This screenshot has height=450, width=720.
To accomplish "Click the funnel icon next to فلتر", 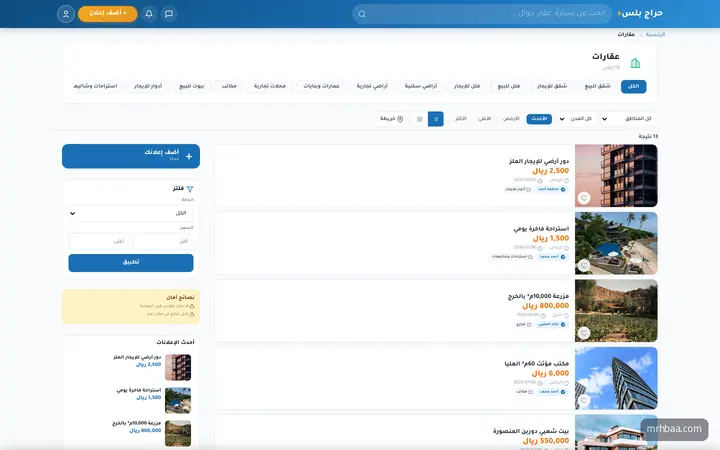I will [x=190, y=189].
